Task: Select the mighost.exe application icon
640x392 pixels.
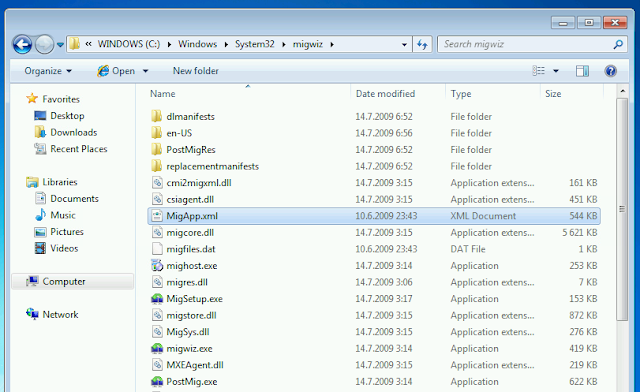Action: point(157,265)
